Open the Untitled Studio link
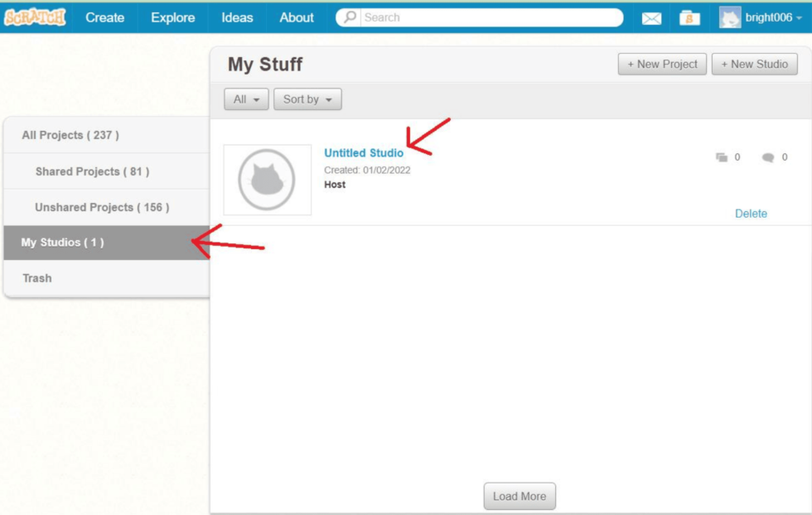The image size is (812, 515). click(362, 152)
